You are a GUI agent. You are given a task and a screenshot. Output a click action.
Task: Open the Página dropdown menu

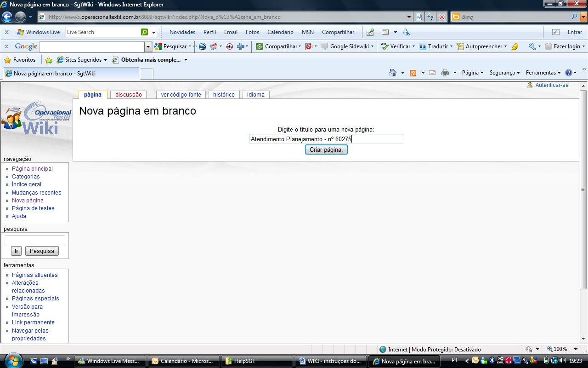click(473, 73)
